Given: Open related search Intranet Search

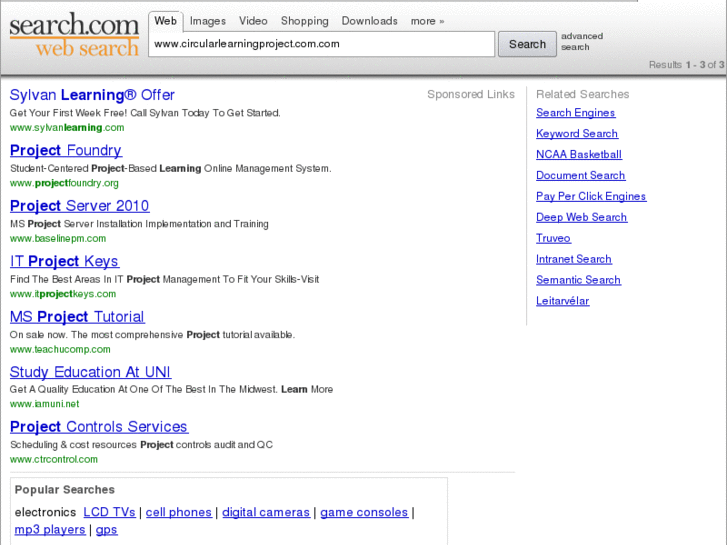Looking at the screenshot, I should 574,259.
